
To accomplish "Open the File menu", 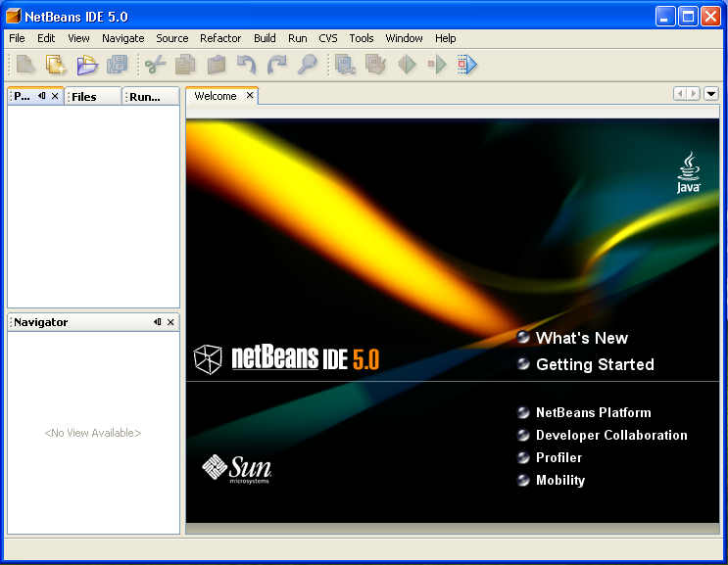I will pos(18,38).
